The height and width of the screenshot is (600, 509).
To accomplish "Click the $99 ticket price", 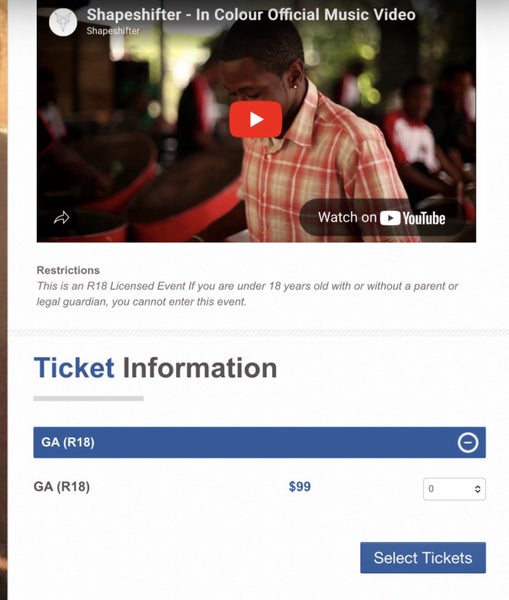I will [300, 486].
